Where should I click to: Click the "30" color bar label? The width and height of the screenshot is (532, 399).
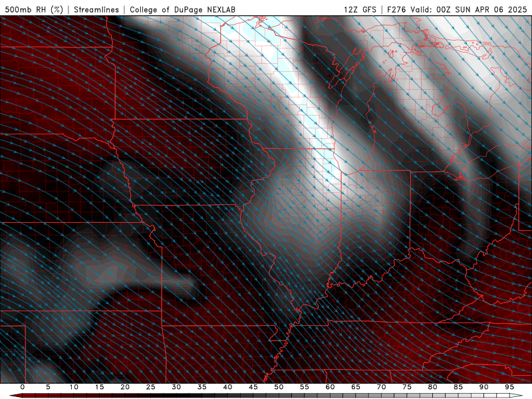tap(176, 387)
